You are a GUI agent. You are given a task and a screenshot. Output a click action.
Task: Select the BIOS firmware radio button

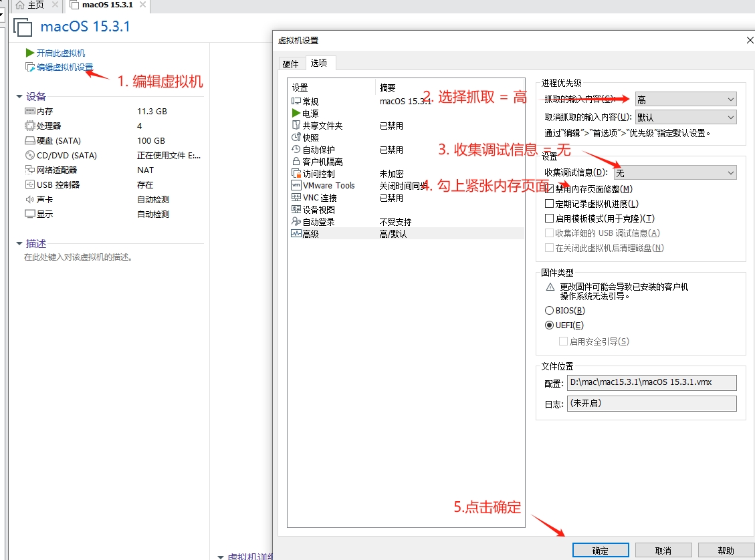click(549, 310)
